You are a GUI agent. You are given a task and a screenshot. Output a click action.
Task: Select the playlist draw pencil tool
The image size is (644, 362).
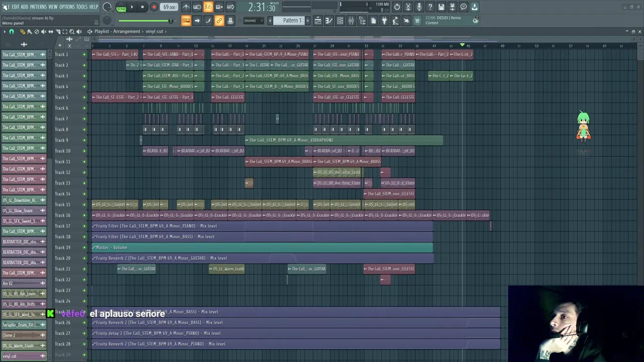pyautogui.click(x=23, y=32)
